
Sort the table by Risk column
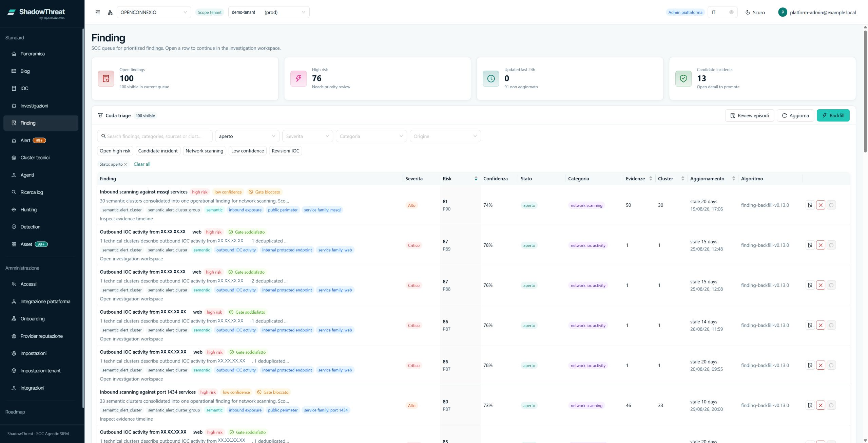[460, 179]
